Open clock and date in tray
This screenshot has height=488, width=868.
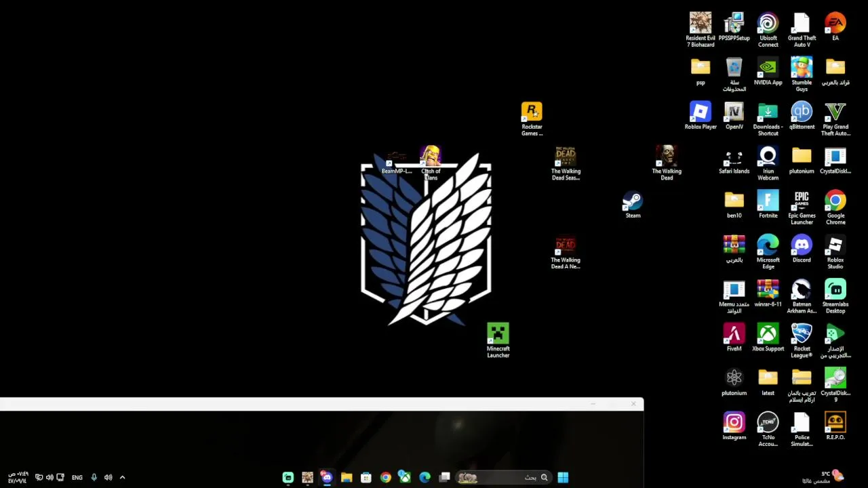[17, 477]
